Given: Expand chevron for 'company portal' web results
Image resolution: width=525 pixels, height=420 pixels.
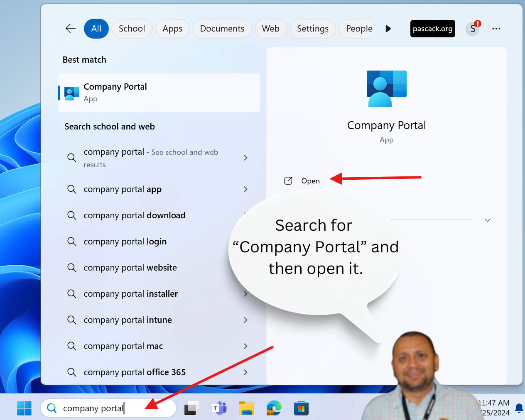Looking at the screenshot, I should click(x=245, y=158).
